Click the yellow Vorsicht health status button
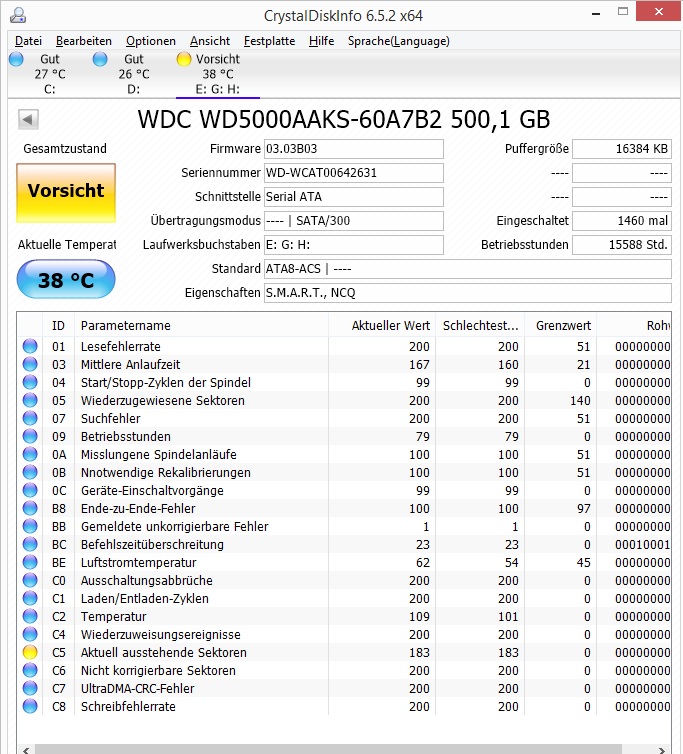The width and height of the screenshot is (683, 754). 66,192
